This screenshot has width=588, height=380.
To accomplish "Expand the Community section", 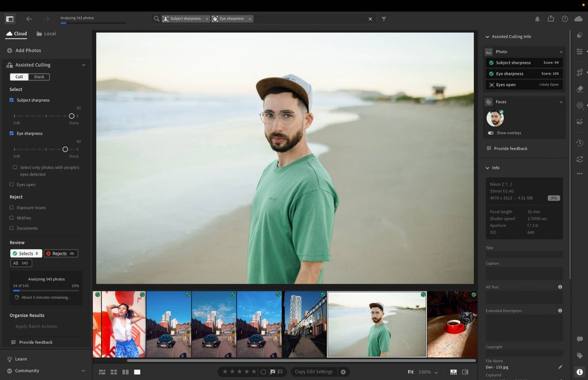I will click(x=83, y=371).
